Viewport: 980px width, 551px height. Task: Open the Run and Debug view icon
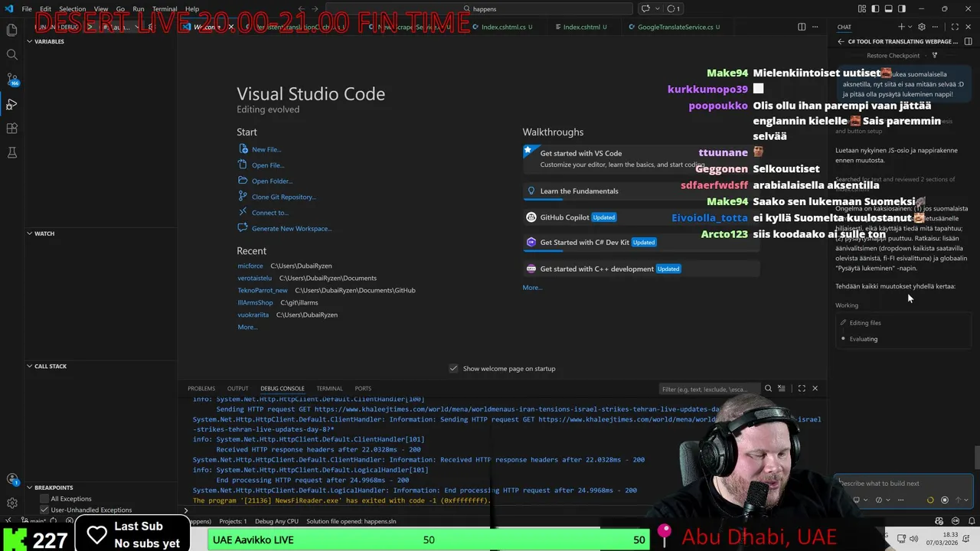click(x=12, y=104)
